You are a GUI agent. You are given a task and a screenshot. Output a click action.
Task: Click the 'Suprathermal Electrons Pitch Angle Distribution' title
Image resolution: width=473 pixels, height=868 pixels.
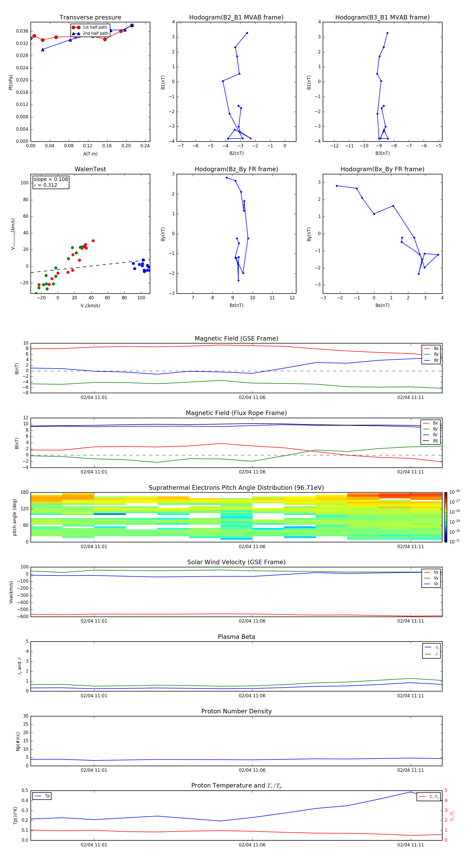click(x=236, y=488)
